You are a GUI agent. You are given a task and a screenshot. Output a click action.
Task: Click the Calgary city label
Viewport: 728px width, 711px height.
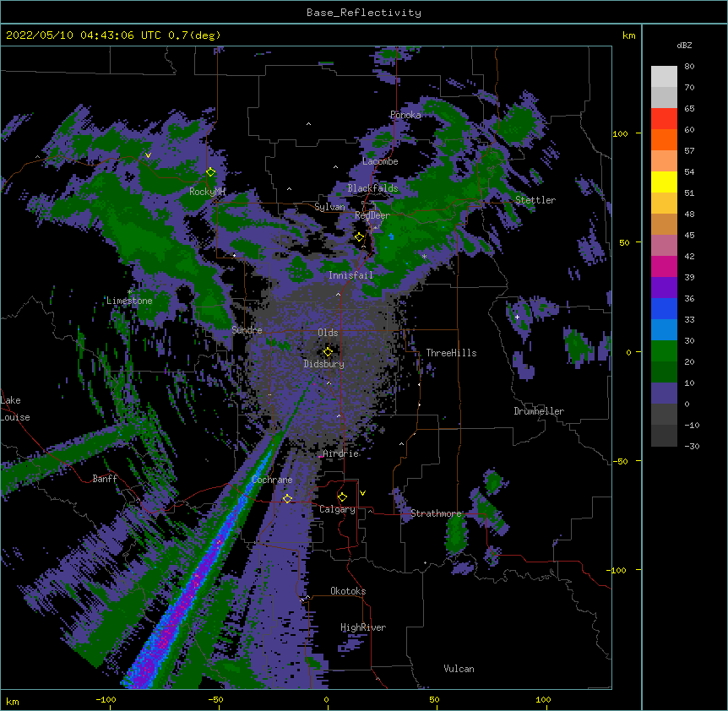click(x=338, y=509)
